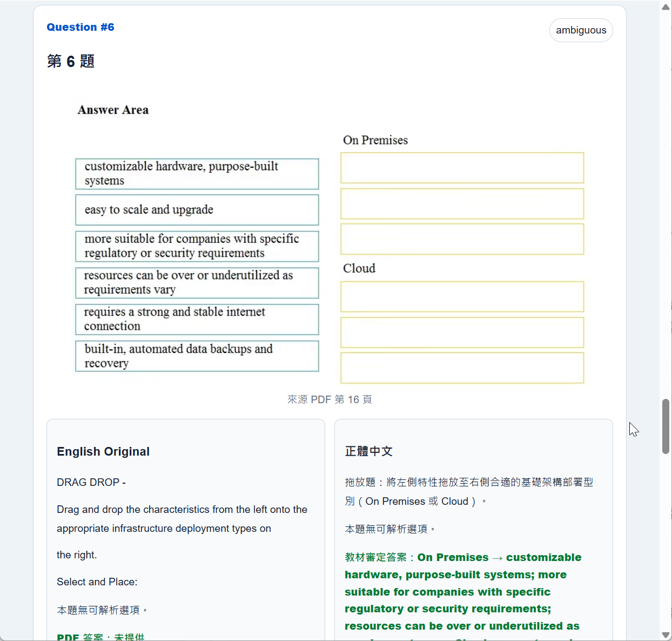Click the DRAG DROP - line

pyautogui.click(x=91, y=482)
